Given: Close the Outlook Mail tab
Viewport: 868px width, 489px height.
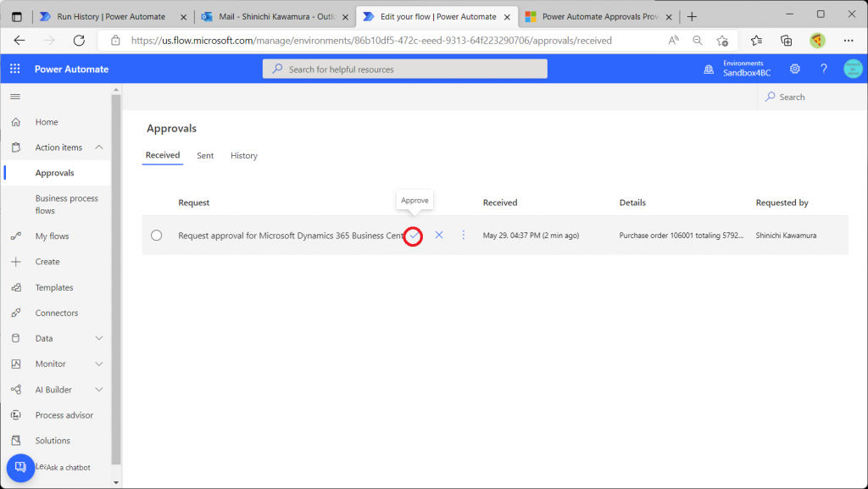Looking at the screenshot, I should [345, 17].
